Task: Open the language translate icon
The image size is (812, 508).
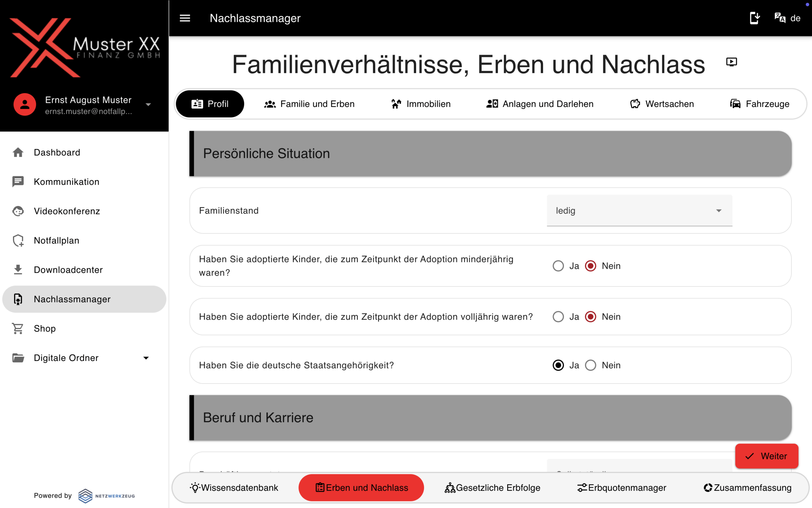Action: click(x=780, y=18)
